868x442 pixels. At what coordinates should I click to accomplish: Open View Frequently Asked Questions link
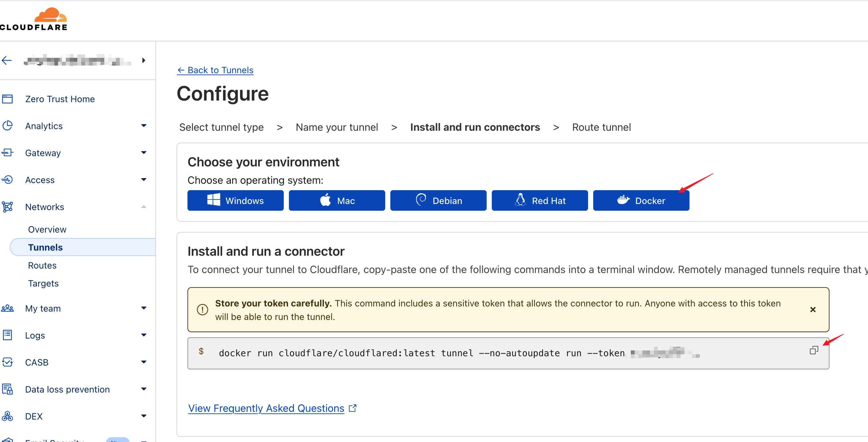pos(272,408)
